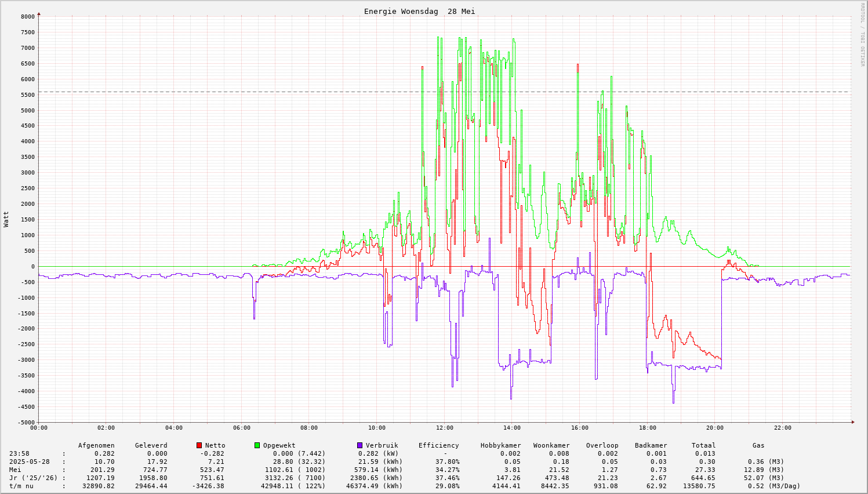Click the Efficiency column header
The height and width of the screenshot is (494, 868).
438,445
